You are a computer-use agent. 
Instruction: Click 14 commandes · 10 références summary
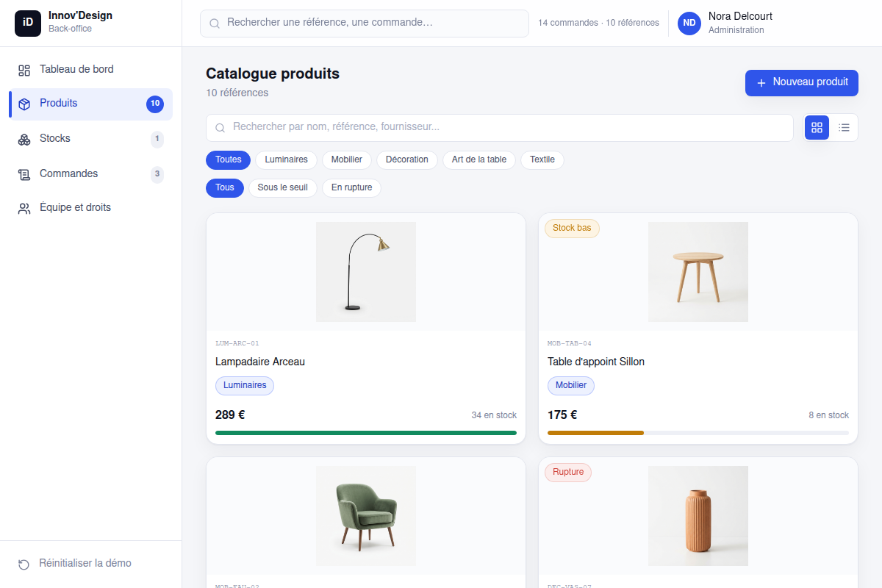[x=598, y=23]
